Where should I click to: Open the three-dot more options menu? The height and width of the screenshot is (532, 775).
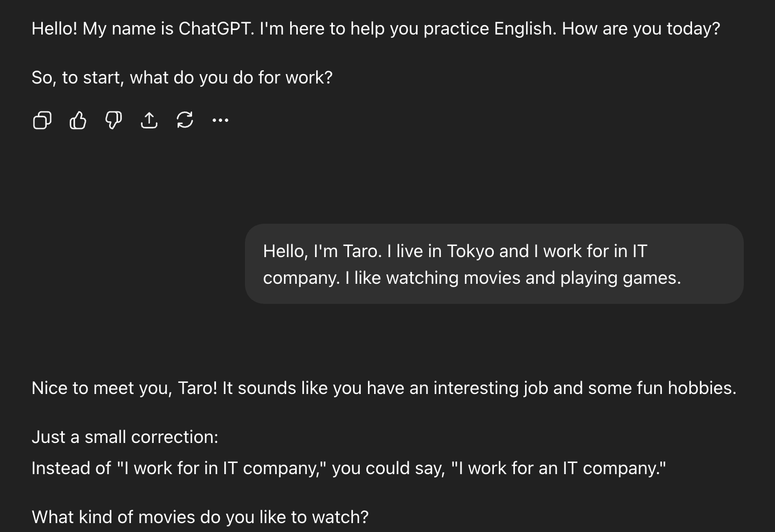pos(220,120)
